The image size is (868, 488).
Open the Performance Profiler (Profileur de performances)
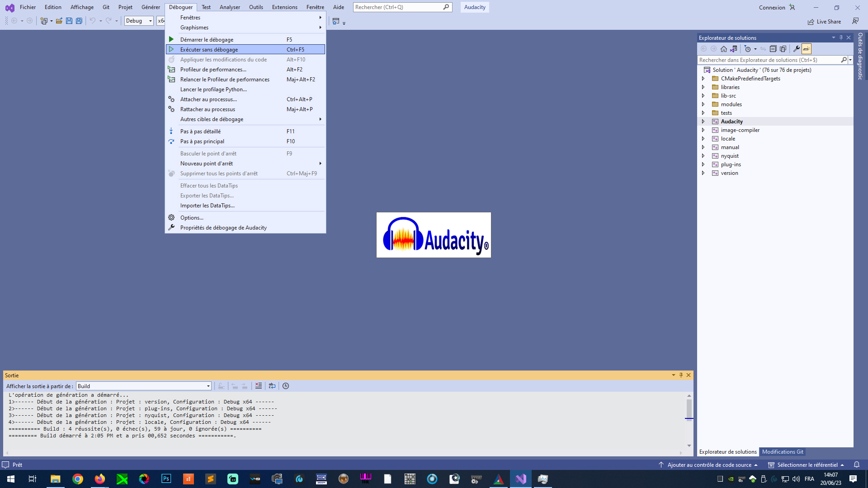pos(212,69)
